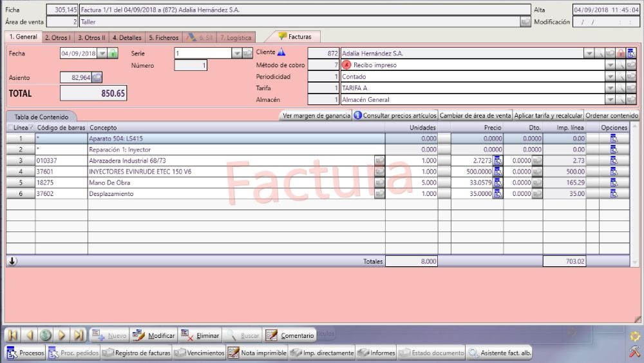This screenshot has height=363, width=644.
Task: Toggle the Línea column header checkbox
Action: (32, 128)
